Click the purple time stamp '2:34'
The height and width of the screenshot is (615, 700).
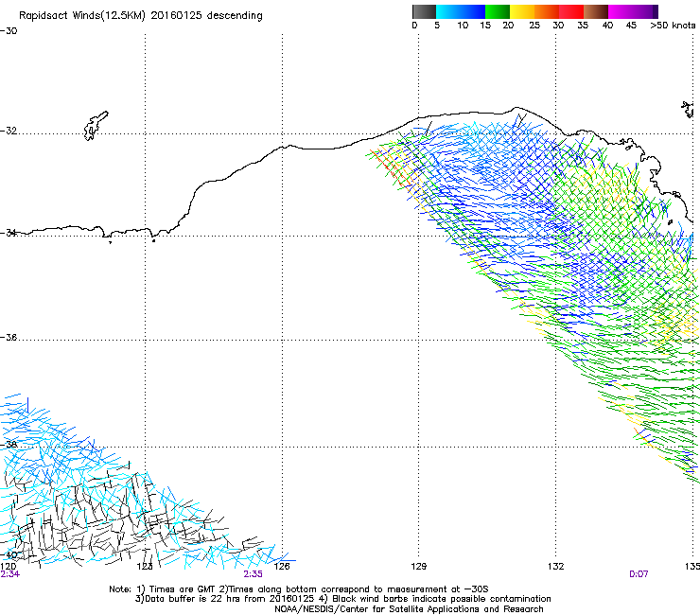[9, 574]
